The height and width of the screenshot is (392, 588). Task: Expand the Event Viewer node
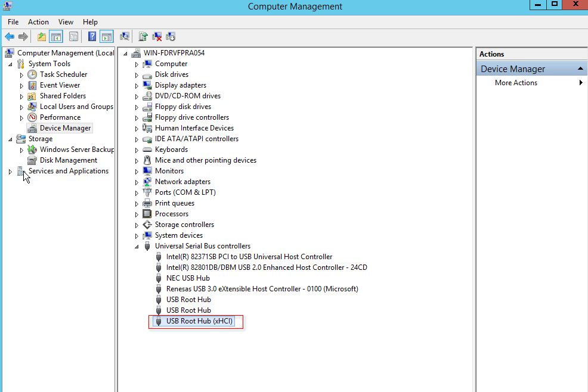pos(21,86)
